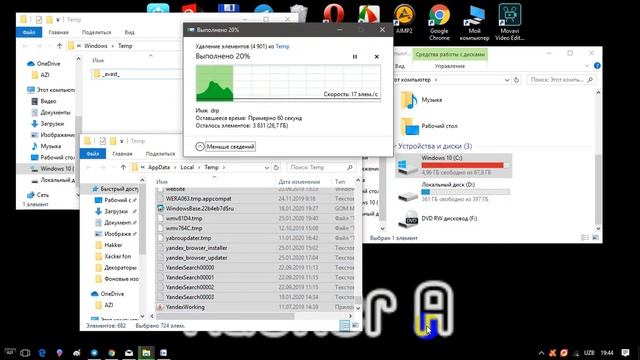Sort files by Дата изменения column
The image size is (640, 360).
(299, 182)
